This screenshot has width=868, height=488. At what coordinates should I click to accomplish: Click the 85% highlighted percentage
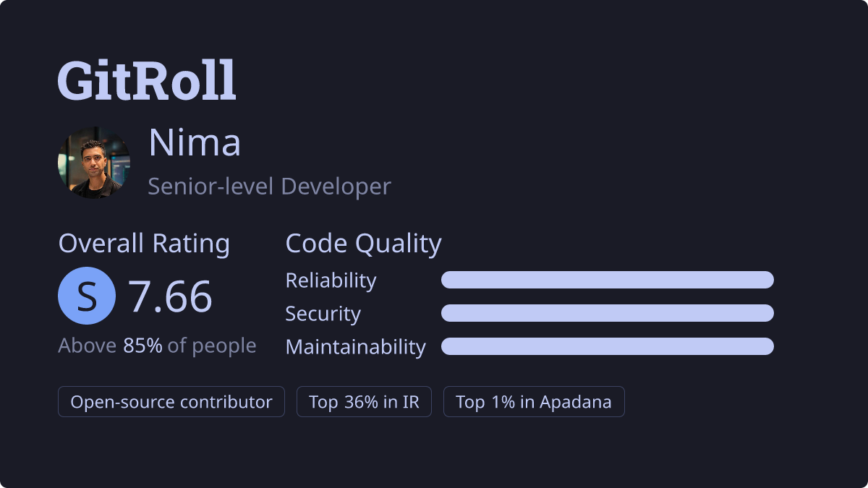coord(142,346)
